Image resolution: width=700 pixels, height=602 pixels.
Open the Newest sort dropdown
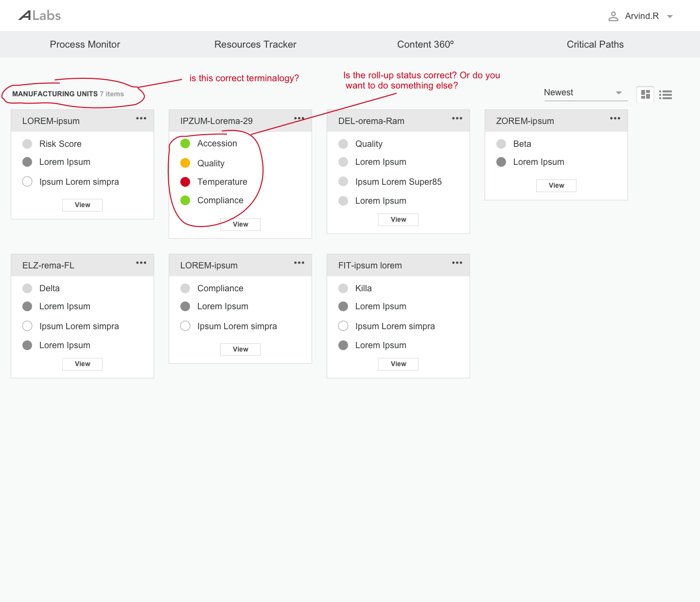tap(585, 92)
